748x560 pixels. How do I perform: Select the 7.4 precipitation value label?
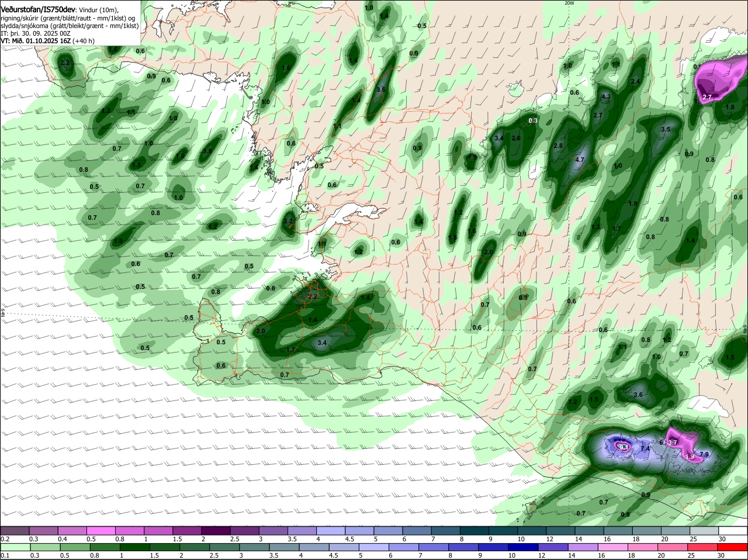[645, 448]
